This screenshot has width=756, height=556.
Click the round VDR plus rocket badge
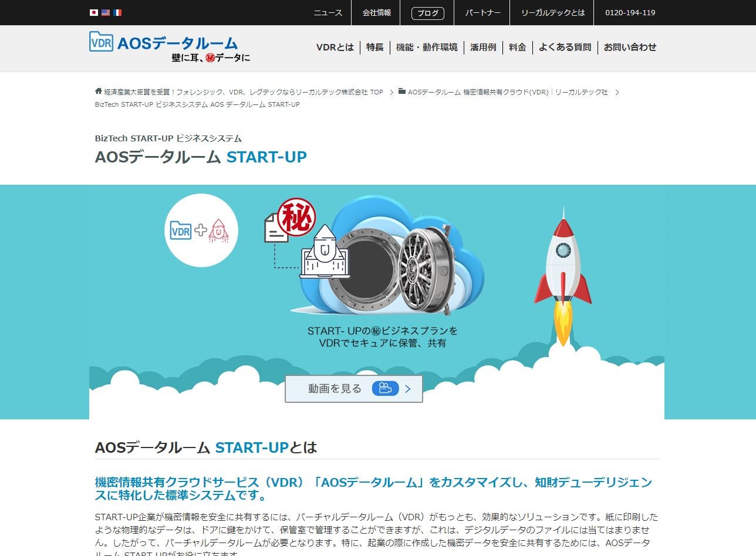tap(201, 230)
